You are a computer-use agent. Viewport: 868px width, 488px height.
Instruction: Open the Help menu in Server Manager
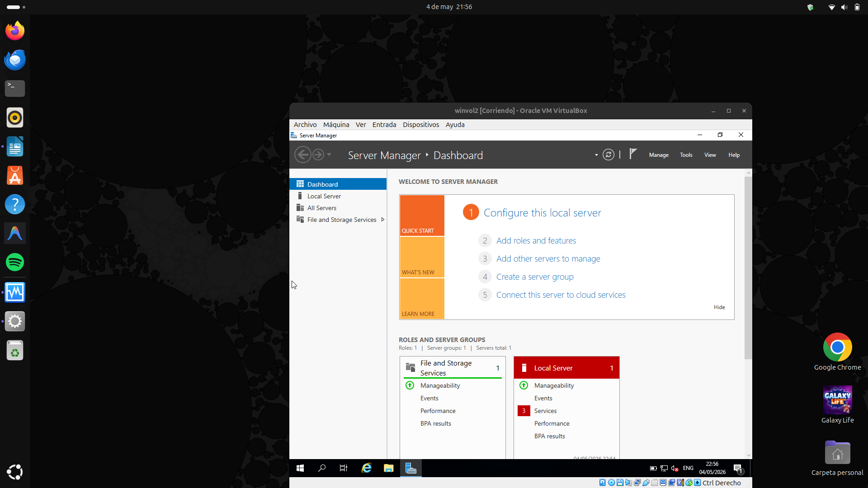coord(734,155)
